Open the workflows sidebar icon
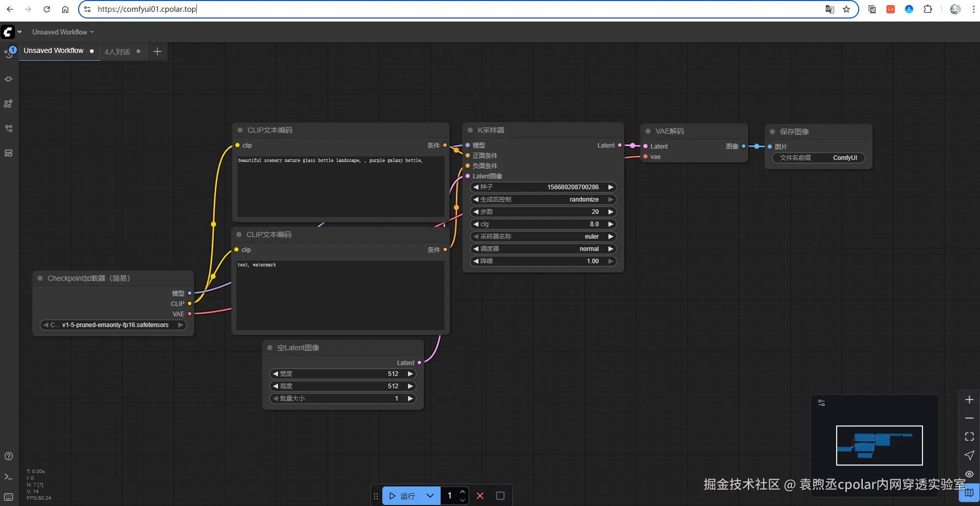The width and height of the screenshot is (980, 506). pyautogui.click(x=9, y=129)
